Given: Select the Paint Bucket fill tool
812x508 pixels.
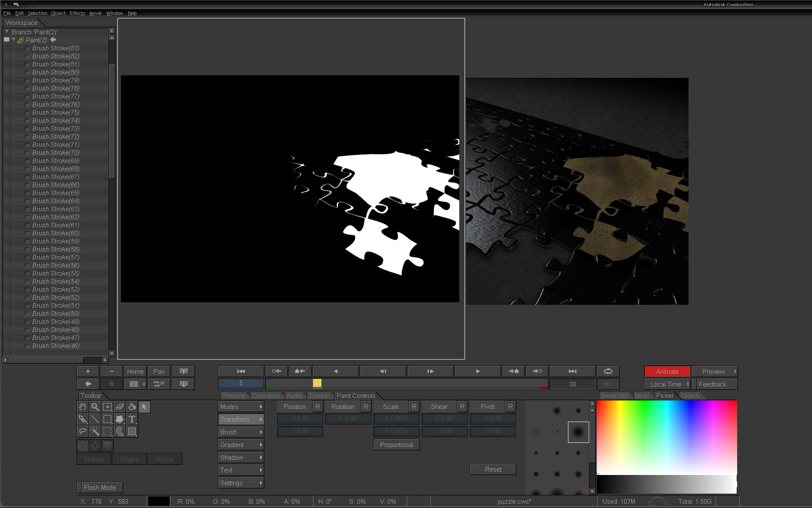Looking at the screenshot, I should coord(132,407).
